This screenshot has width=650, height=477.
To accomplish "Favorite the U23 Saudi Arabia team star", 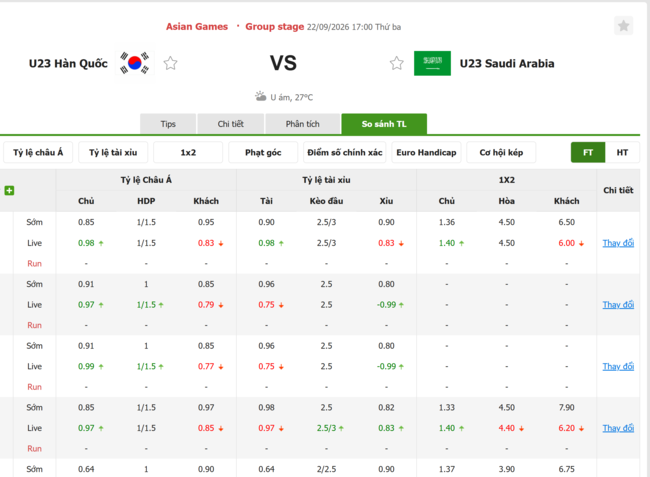I will [x=397, y=63].
